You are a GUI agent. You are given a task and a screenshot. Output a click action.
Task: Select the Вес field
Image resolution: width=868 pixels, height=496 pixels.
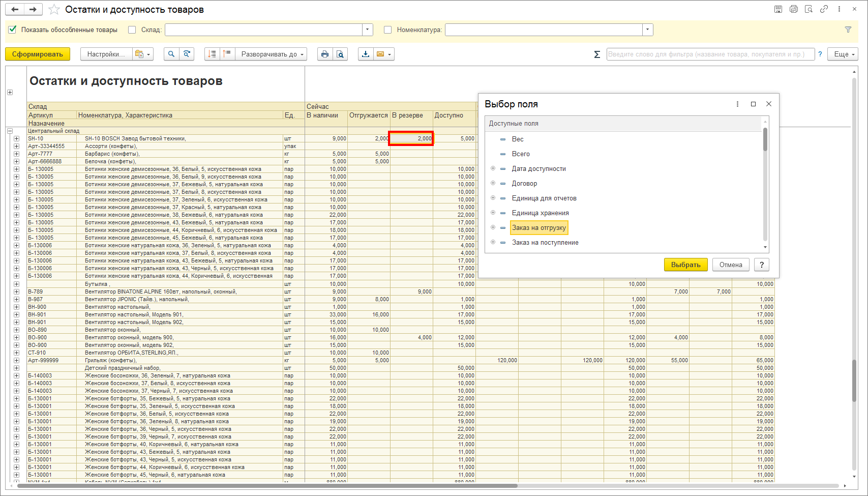click(x=518, y=139)
